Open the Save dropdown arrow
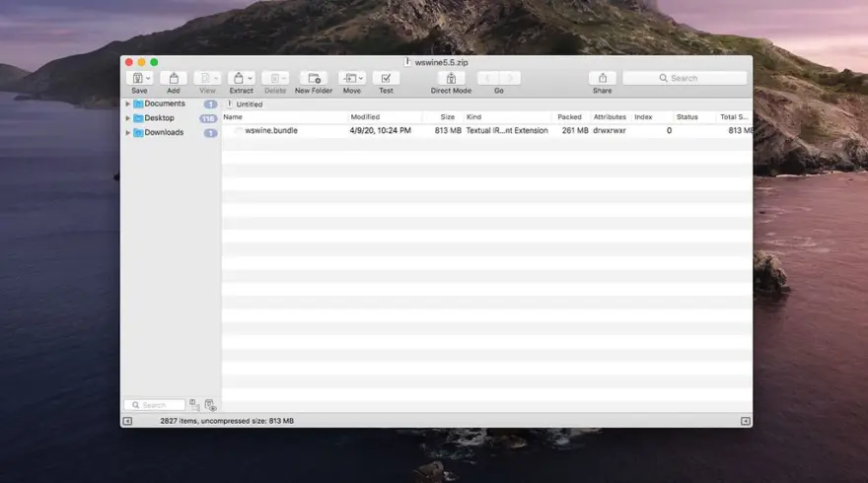Viewport: 868px width, 483px height. click(x=148, y=79)
